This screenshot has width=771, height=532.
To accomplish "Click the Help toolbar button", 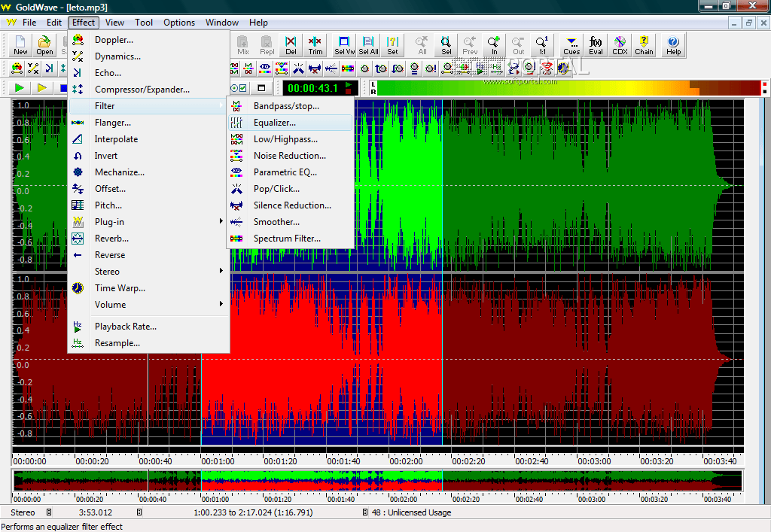I will (x=673, y=45).
